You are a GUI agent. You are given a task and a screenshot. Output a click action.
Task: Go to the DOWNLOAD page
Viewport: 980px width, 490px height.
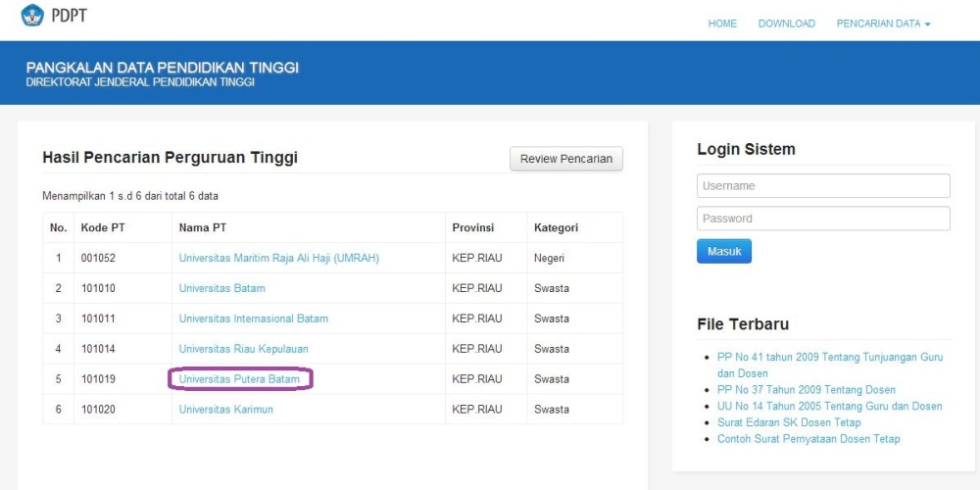(x=786, y=24)
